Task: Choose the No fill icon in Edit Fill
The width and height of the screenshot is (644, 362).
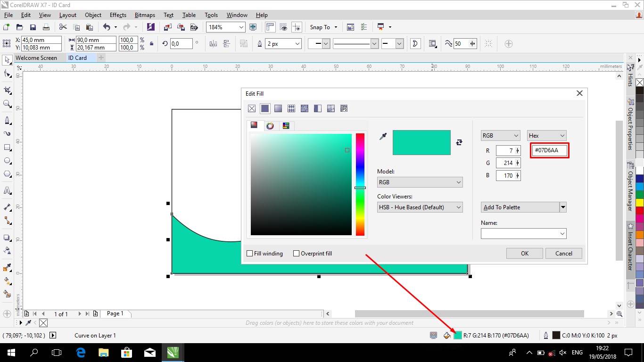Action: [x=252, y=109]
